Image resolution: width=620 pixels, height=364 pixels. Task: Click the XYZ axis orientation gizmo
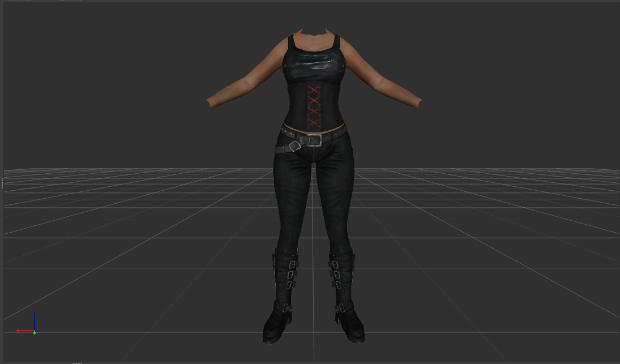click(x=27, y=324)
